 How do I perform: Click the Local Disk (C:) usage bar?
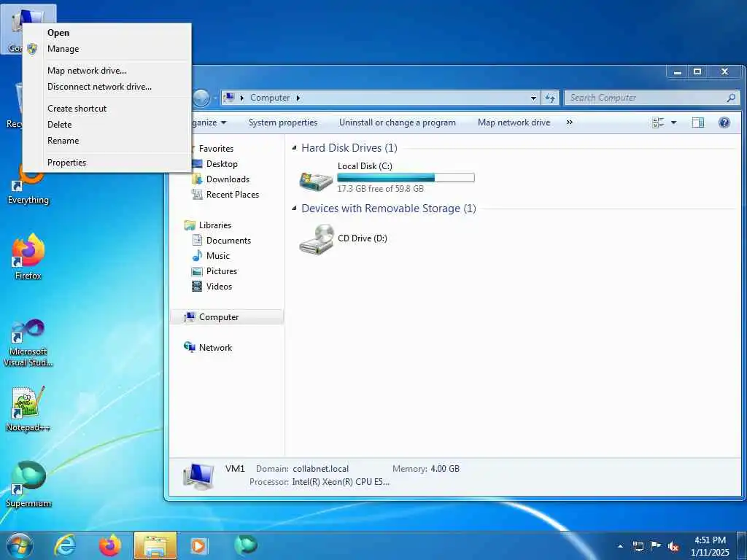406,178
